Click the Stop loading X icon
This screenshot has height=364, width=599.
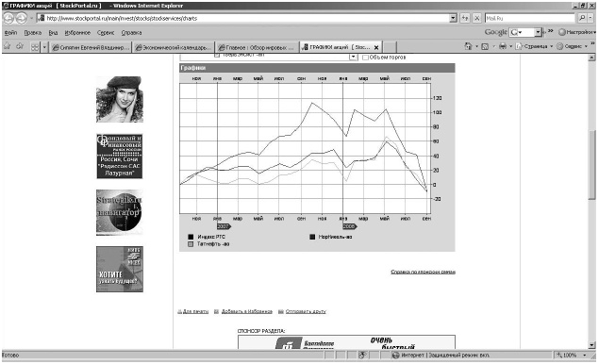tap(476, 18)
